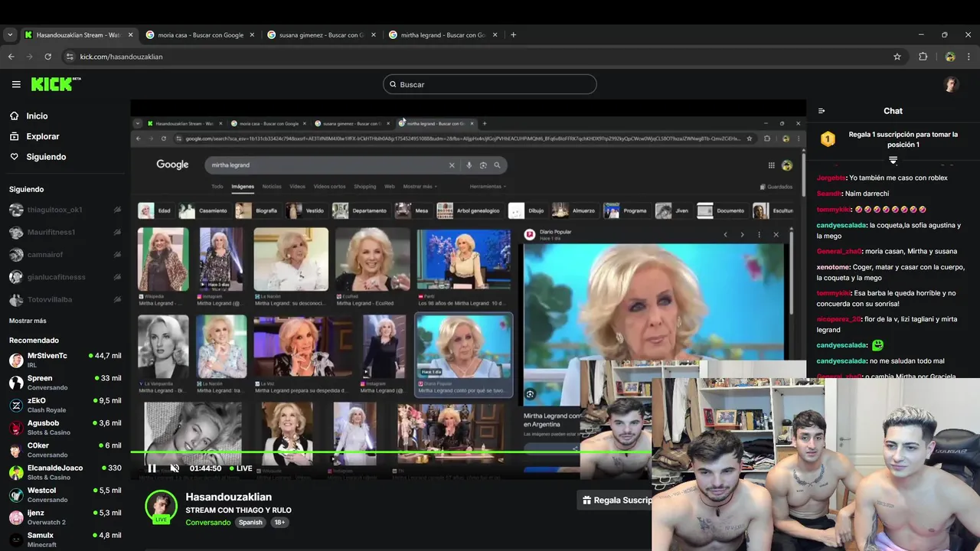Open recommended channel Spreen
Screen dimensions: 980x551
[x=64, y=383]
